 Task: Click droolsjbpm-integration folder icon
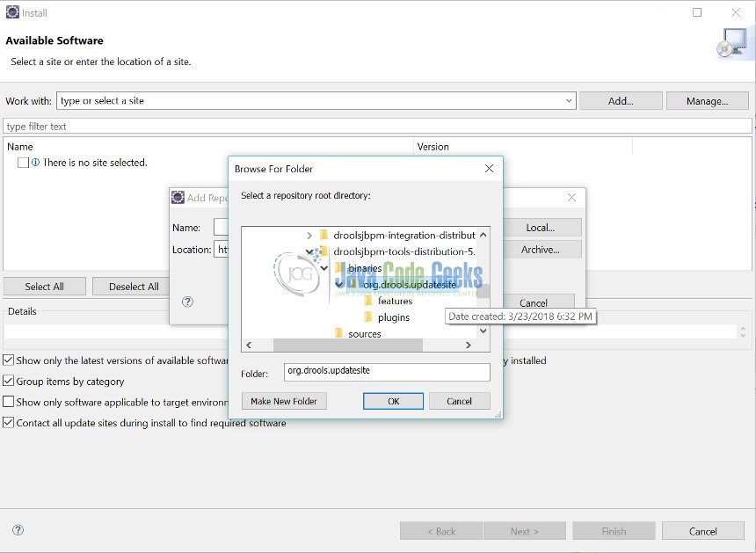[324, 236]
